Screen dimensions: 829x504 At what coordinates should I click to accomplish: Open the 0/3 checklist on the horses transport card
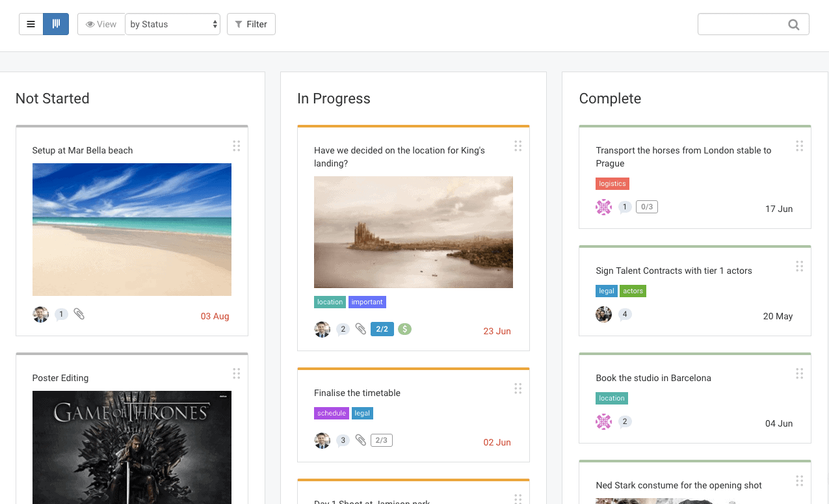click(x=646, y=206)
